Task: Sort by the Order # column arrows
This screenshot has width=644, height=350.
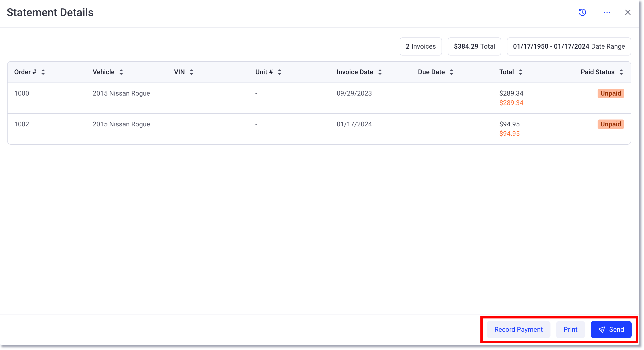Action: [x=43, y=72]
